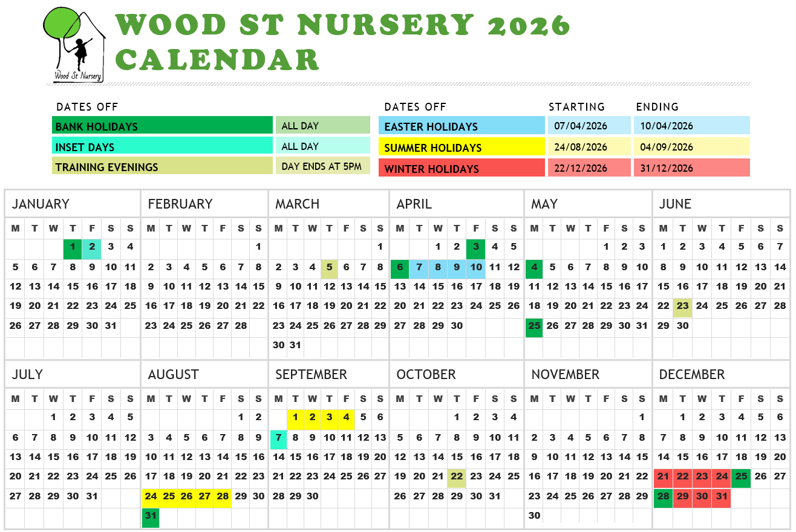Select the turquoise Inset Days legend bar
Image resolution: width=796 pixels, height=532 pixels.
[162, 146]
